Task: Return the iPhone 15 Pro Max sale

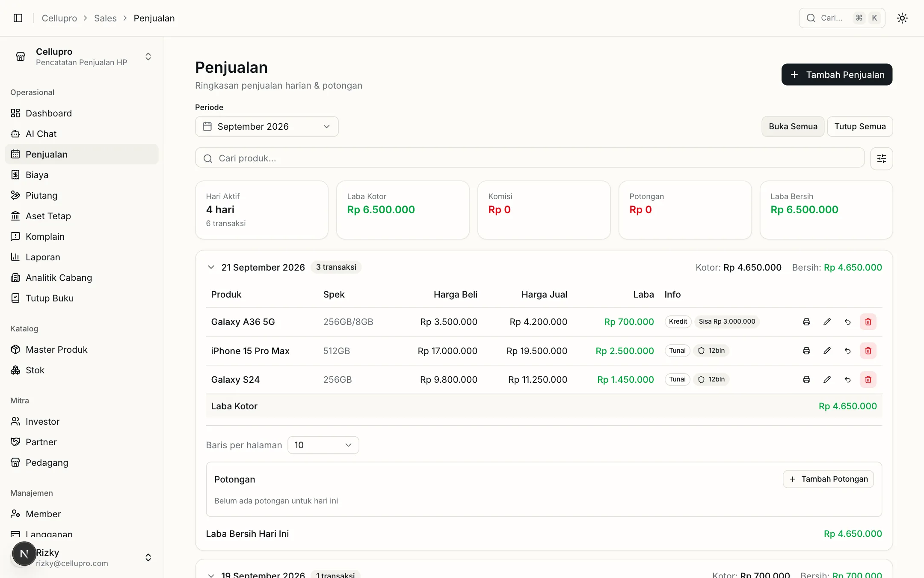Action: pos(847,351)
